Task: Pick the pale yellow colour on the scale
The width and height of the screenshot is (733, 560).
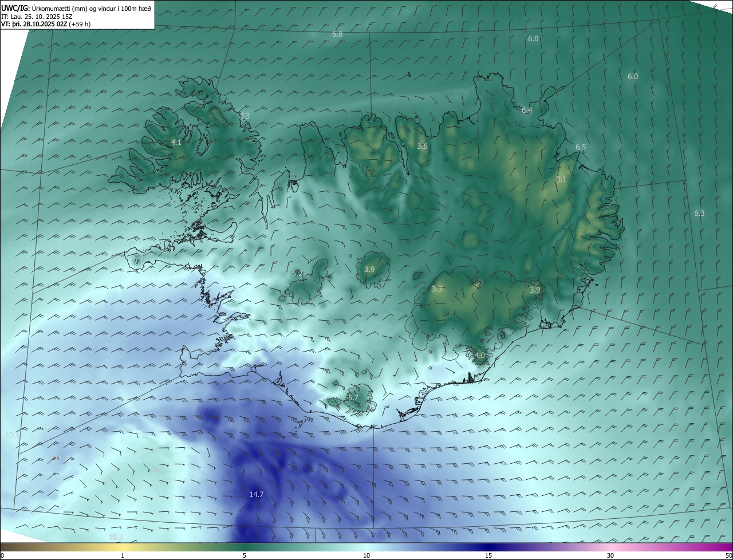Action: click(x=123, y=547)
